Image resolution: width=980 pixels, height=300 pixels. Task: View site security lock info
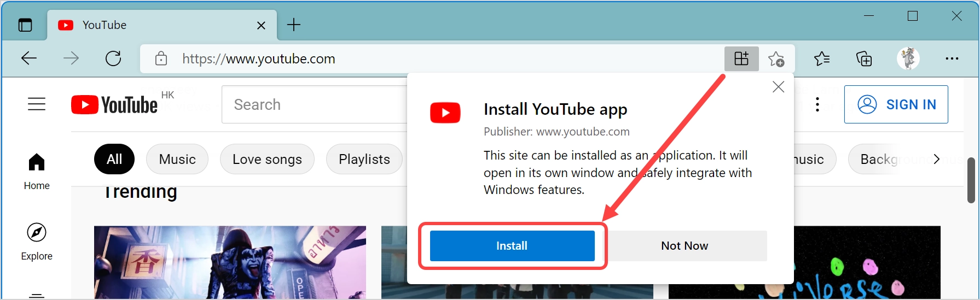point(161,58)
